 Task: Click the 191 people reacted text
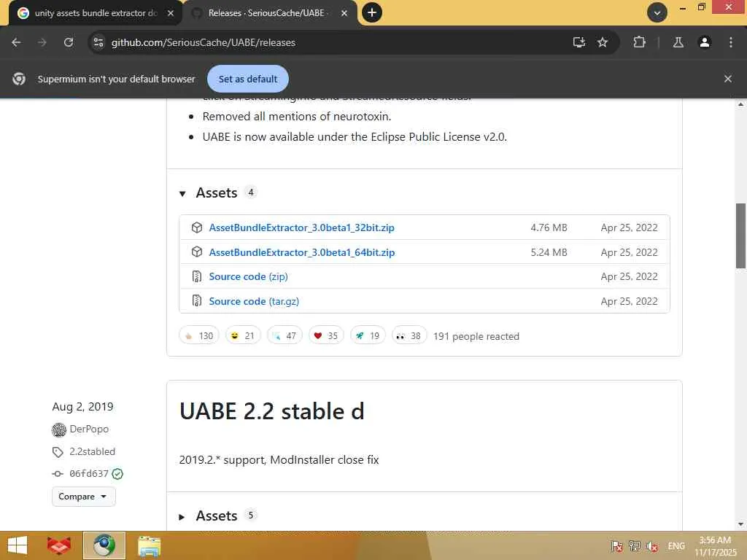pos(476,336)
